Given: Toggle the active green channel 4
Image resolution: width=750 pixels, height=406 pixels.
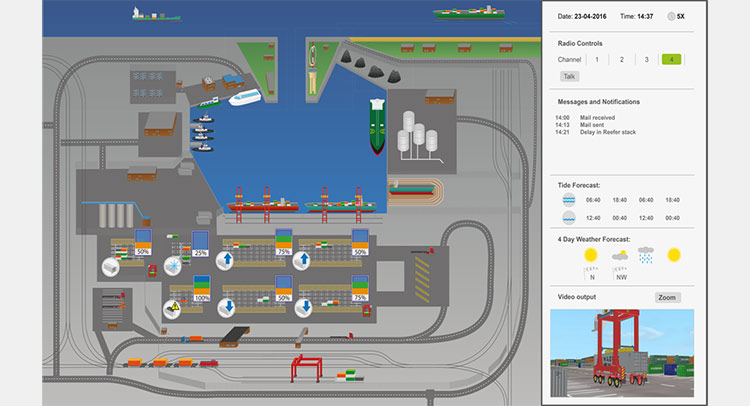Looking at the screenshot, I should (x=671, y=59).
